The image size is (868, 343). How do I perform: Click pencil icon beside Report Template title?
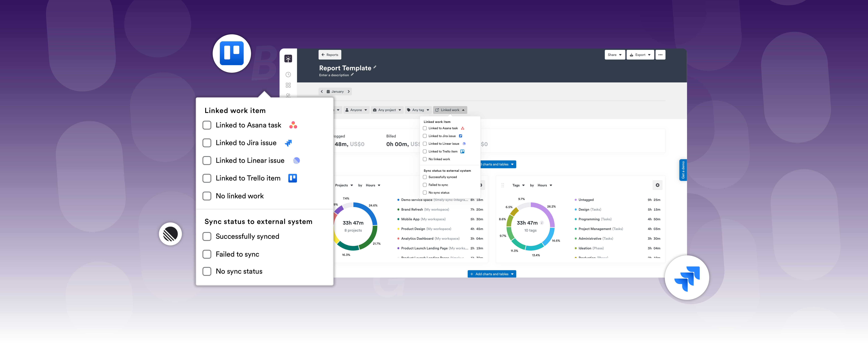click(x=375, y=67)
